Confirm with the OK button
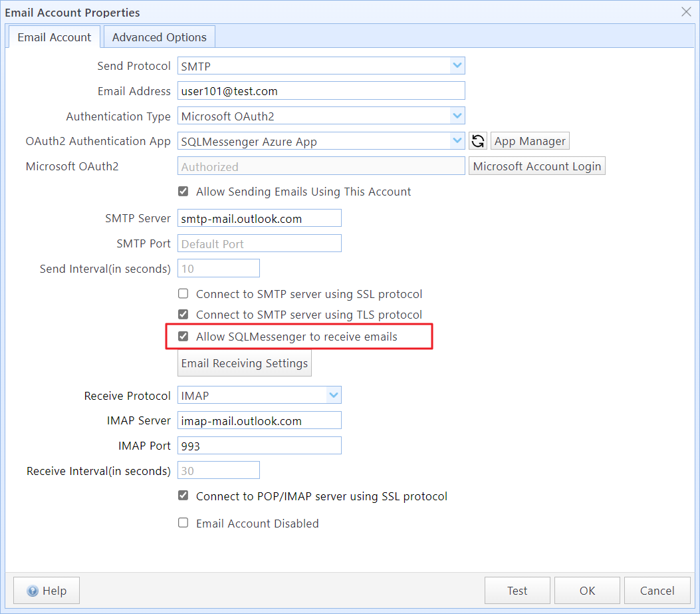The image size is (700, 614). click(587, 591)
